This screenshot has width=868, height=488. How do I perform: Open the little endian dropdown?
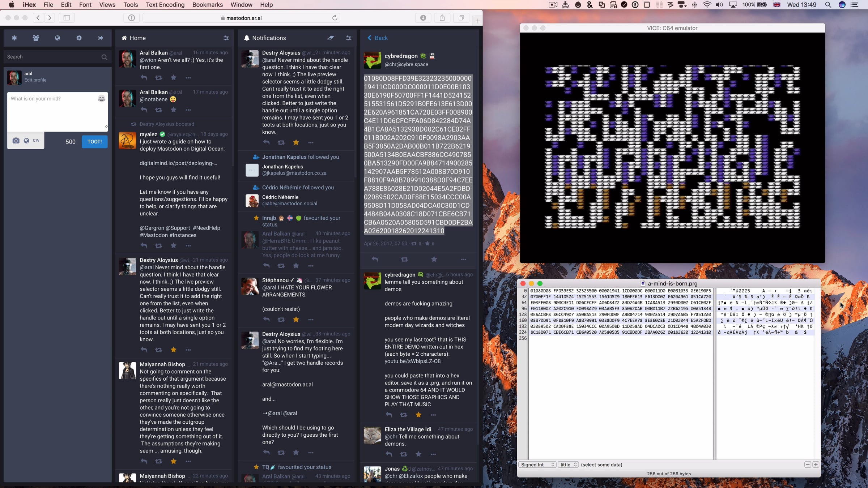click(x=568, y=465)
